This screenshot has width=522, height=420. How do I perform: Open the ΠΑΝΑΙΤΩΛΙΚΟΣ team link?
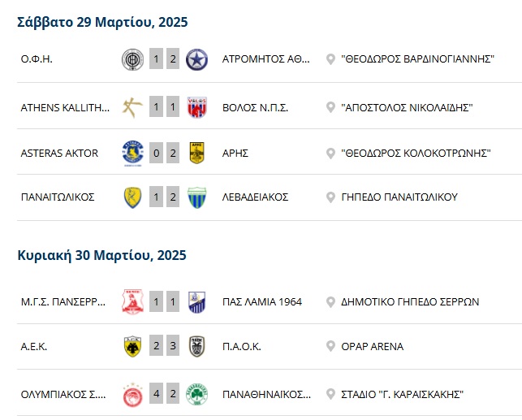coord(58,197)
